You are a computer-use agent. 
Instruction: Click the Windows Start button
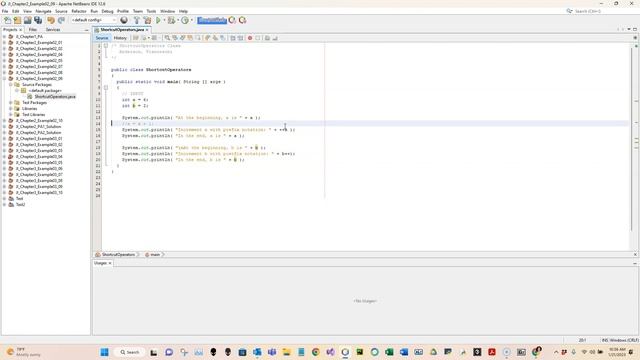point(104,352)
